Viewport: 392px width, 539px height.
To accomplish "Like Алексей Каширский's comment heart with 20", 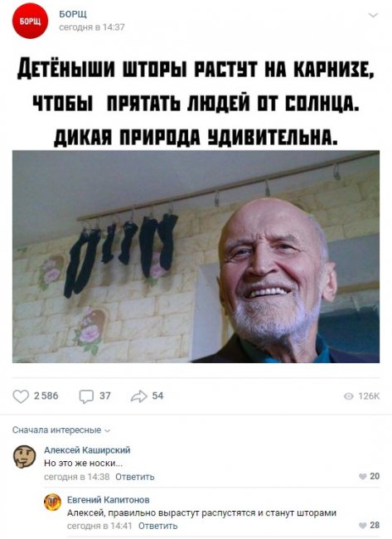I will pos(362,477).
